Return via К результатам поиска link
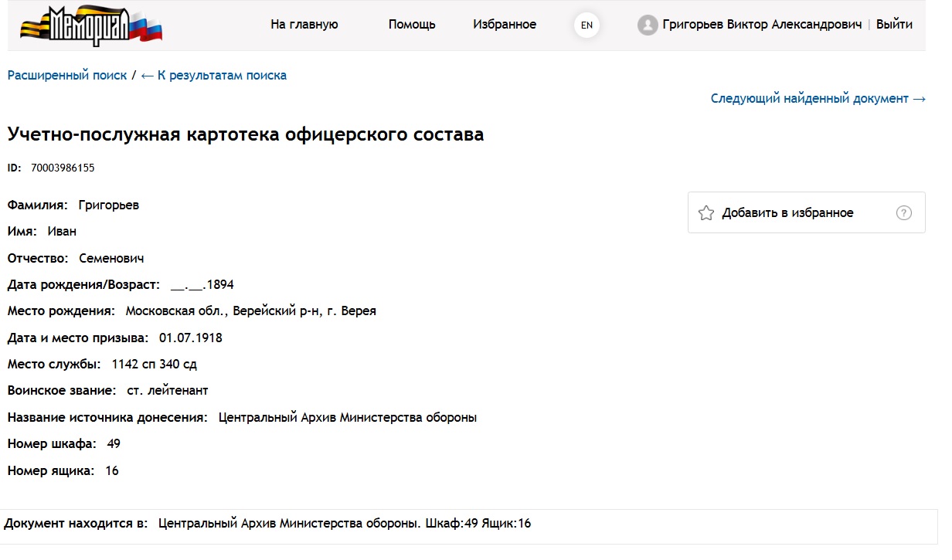 214,76
